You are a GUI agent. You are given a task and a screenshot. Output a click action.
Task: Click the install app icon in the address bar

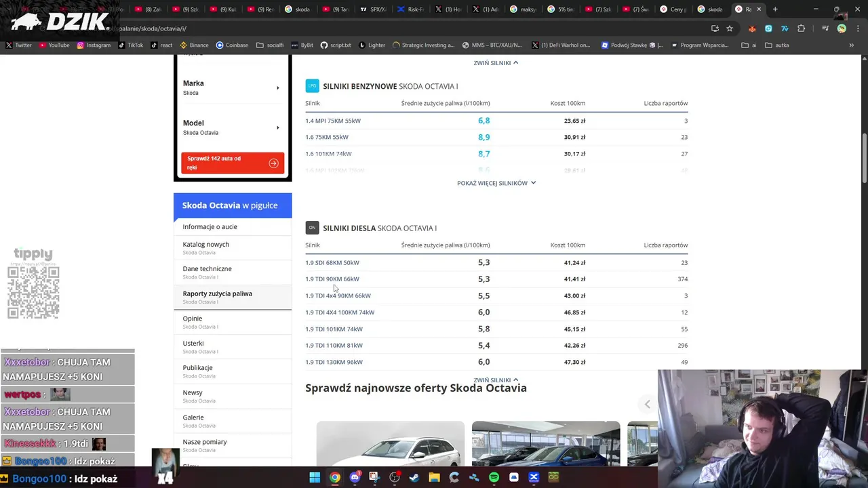pos(715,28)
